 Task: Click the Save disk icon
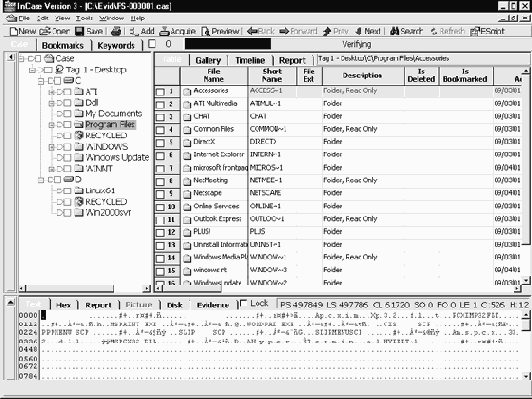pos(79,31)
